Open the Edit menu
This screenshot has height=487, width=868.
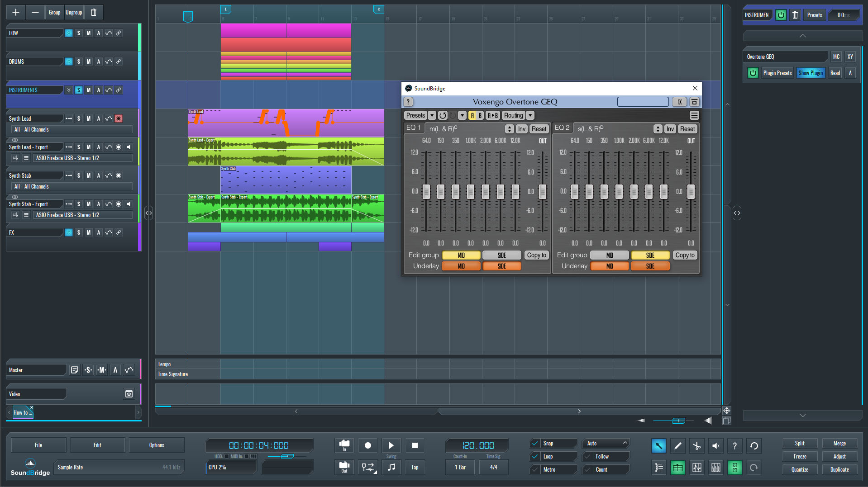point(97,445)
